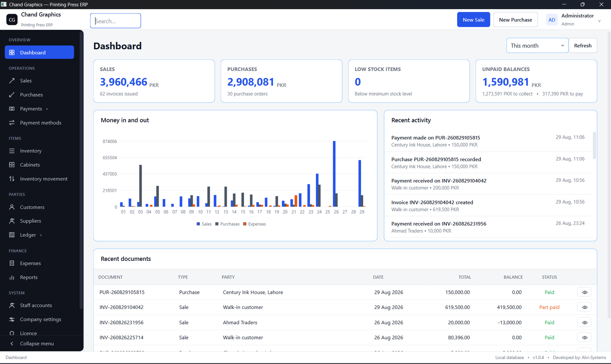The image size is (611, 364).
Task: Click 'Local database' in status bar
Action: pos(509,358)
